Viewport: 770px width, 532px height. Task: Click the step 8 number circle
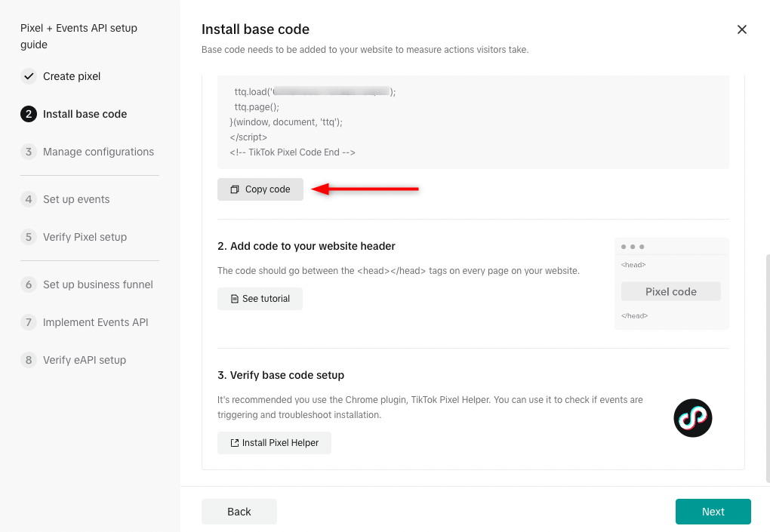[x=29, y=360]
